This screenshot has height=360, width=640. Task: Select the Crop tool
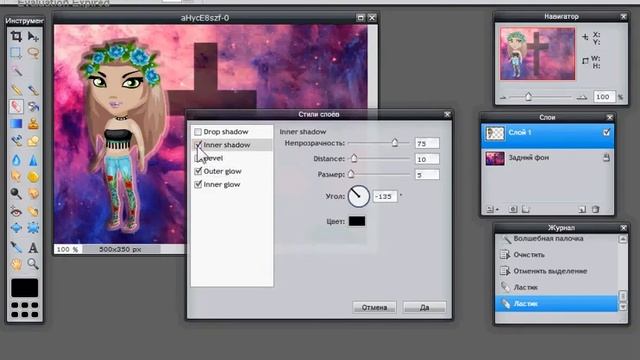tap(16, 36)
